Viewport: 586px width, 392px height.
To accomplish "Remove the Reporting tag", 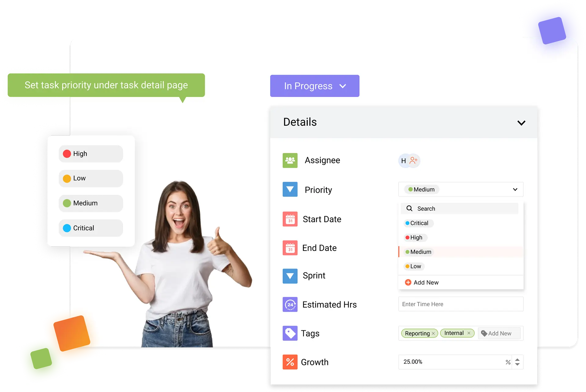I will (434, 333).
